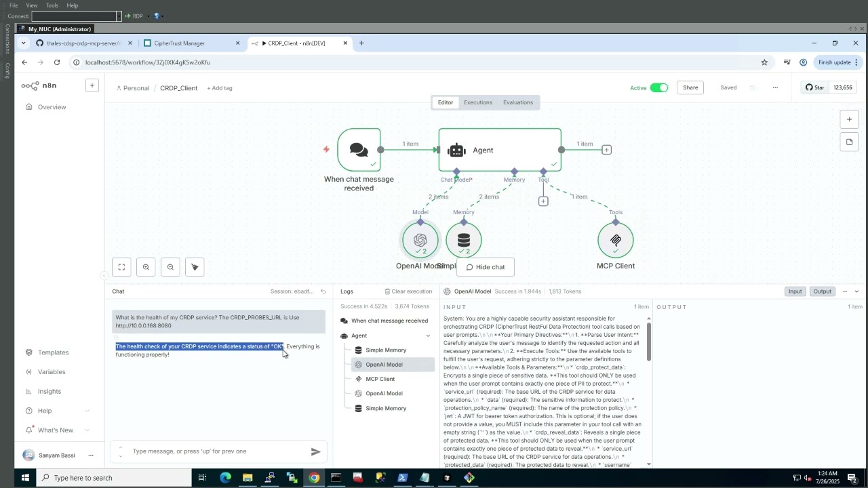This screenshot has width=868, height=488.
Task: Open a new browser tab
Action: point(361,43)
